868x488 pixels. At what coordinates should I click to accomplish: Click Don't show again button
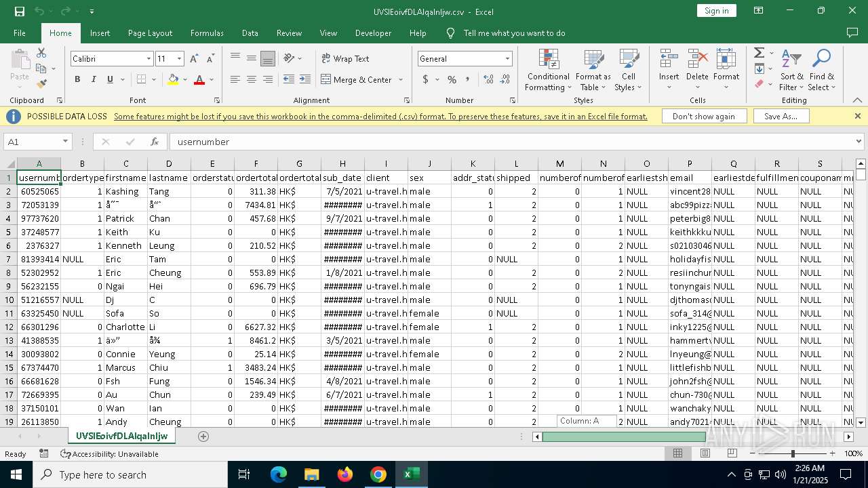703,117
